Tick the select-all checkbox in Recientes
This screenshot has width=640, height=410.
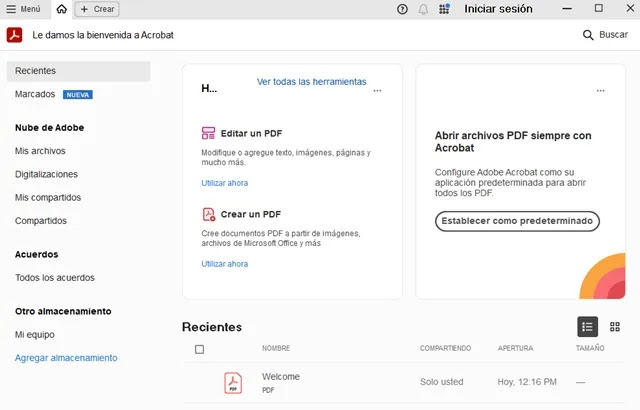tap(199, 349)
